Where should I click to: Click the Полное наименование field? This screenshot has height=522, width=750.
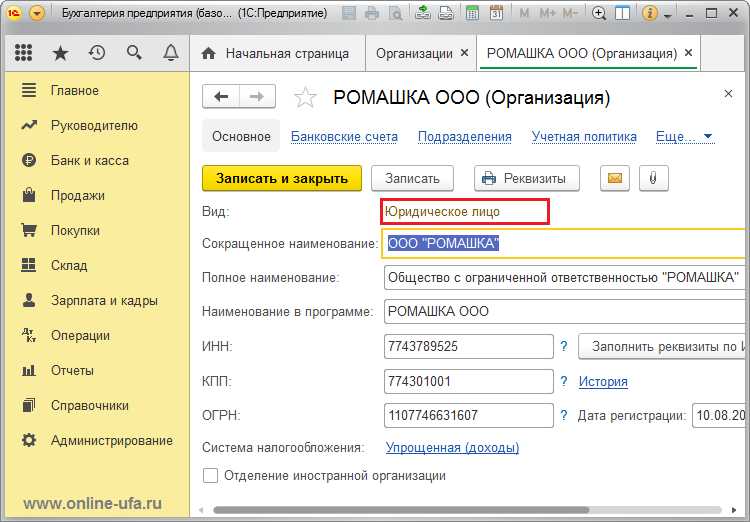tap(565, 278)
